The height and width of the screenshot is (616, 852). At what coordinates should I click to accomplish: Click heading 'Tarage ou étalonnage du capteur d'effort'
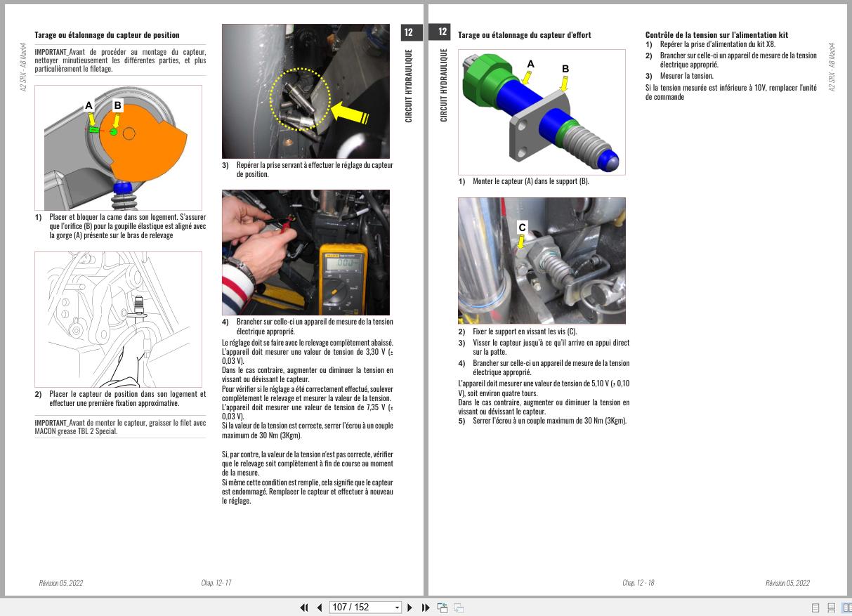525,34
